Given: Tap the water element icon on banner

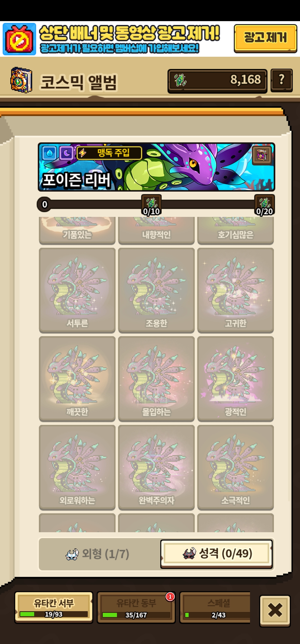Looking at the screenshot, I should (x=49, y=153).
